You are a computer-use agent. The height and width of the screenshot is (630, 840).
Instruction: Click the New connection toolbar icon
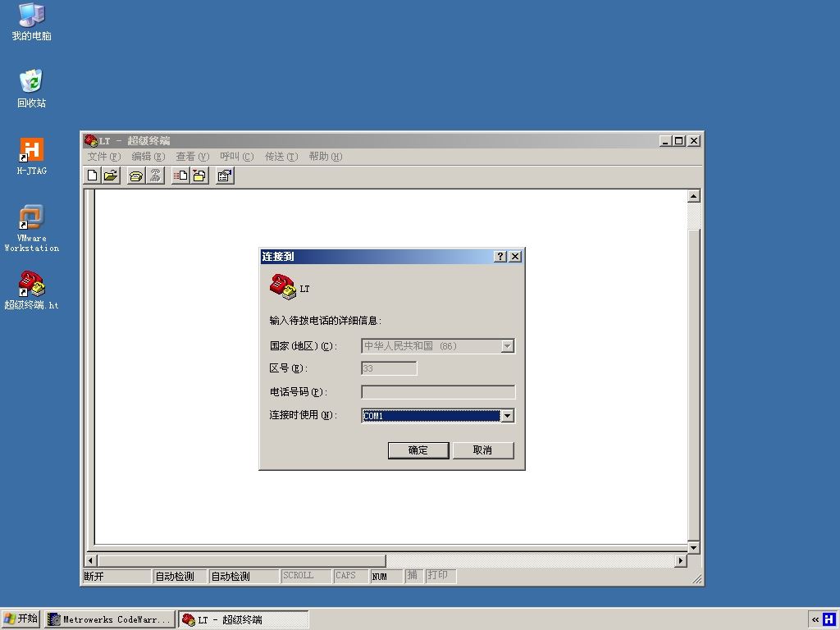[93, 176]
